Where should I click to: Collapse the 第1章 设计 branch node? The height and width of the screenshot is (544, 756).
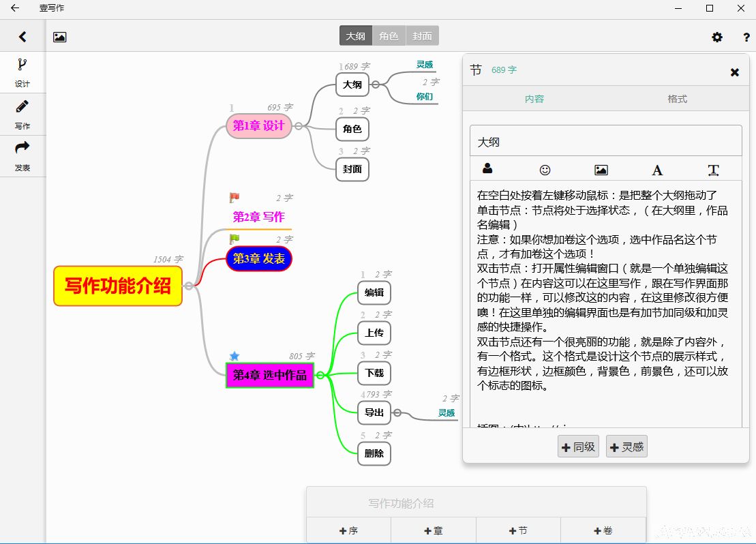(x=299, y=126)
